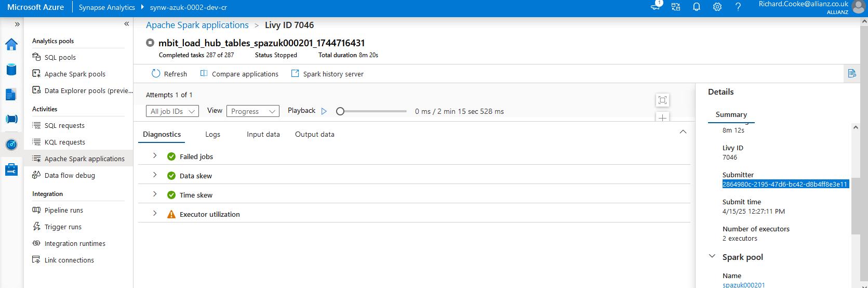Open the Develop hub icon

[11, 95]
